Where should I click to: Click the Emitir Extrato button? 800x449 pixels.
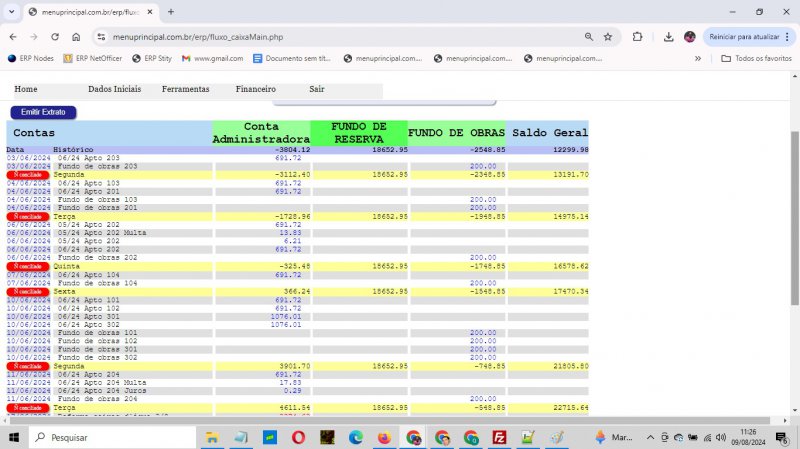(x=43, y=112)
